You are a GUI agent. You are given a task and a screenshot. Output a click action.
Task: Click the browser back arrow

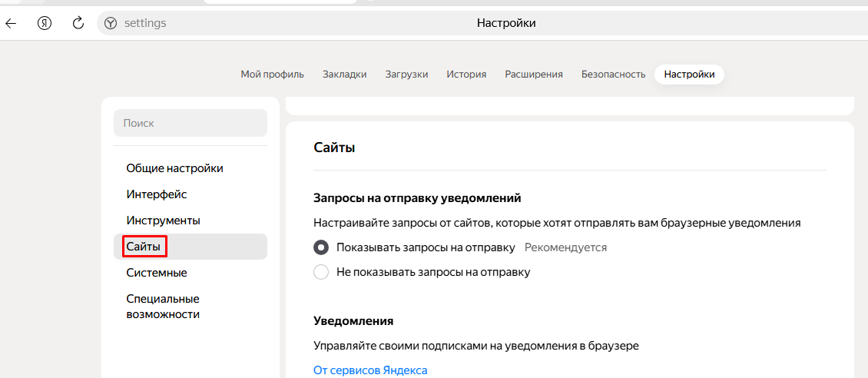11,23
